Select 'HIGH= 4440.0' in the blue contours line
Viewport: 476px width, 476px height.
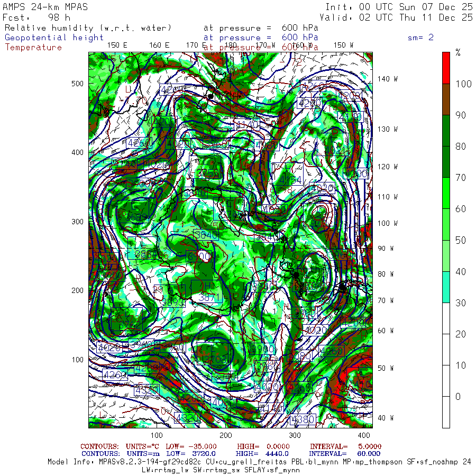[262, 454]
